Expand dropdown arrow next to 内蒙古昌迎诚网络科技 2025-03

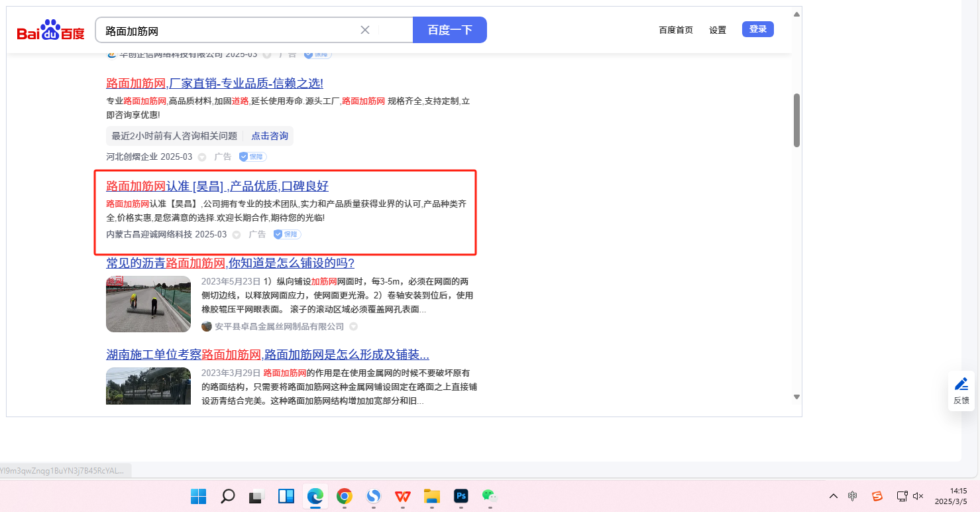(237, 235)
